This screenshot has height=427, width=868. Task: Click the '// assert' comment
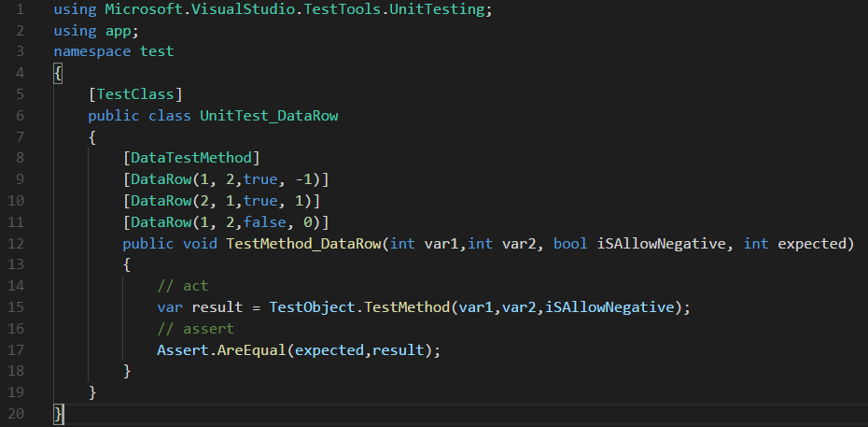(196, 328)
